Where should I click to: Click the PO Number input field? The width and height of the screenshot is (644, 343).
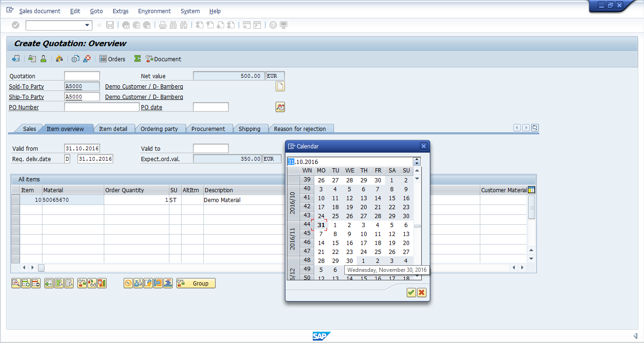pyautogui.click(x=102, y=107)
